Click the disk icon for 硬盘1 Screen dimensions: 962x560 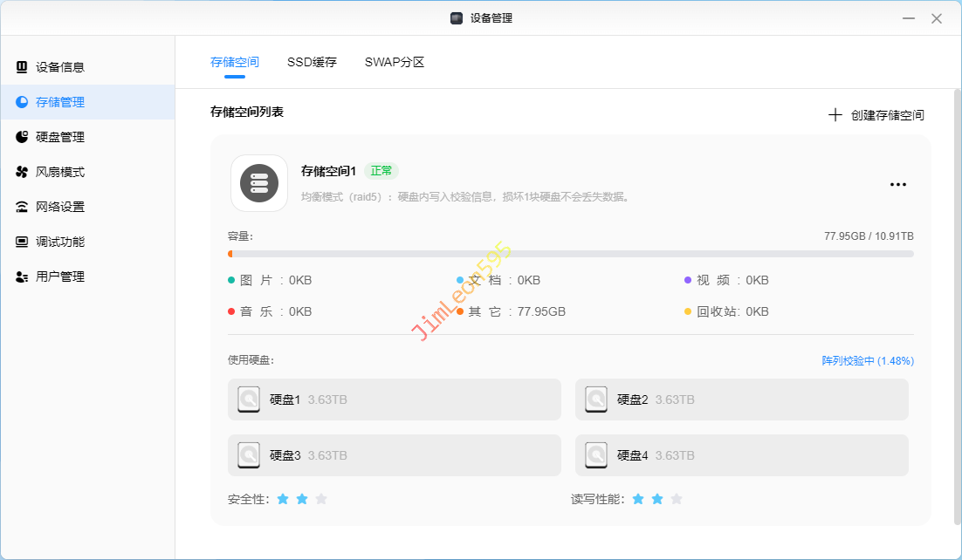(x=249, y=400)
